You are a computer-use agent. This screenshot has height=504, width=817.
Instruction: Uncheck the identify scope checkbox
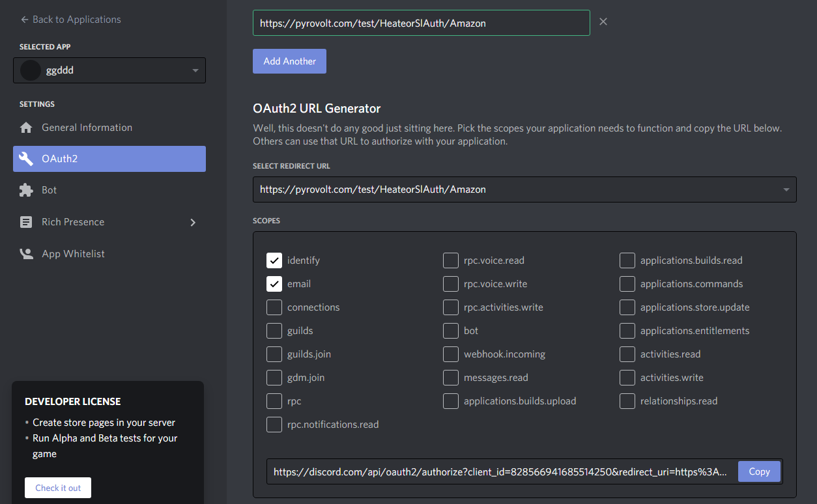pos(274,260)
